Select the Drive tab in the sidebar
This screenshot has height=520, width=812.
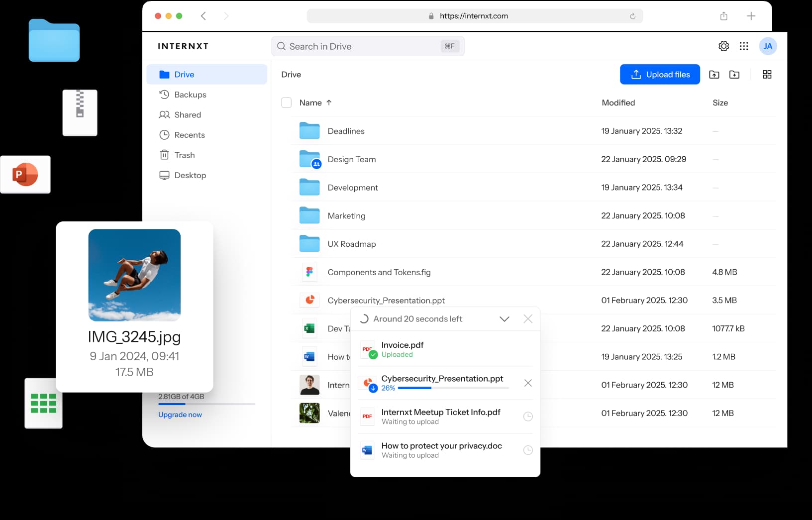184,74
